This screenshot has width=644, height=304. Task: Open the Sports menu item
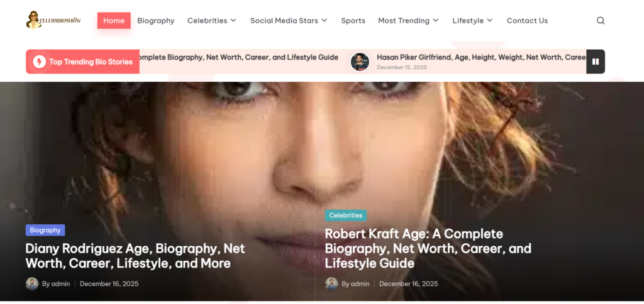353,21
